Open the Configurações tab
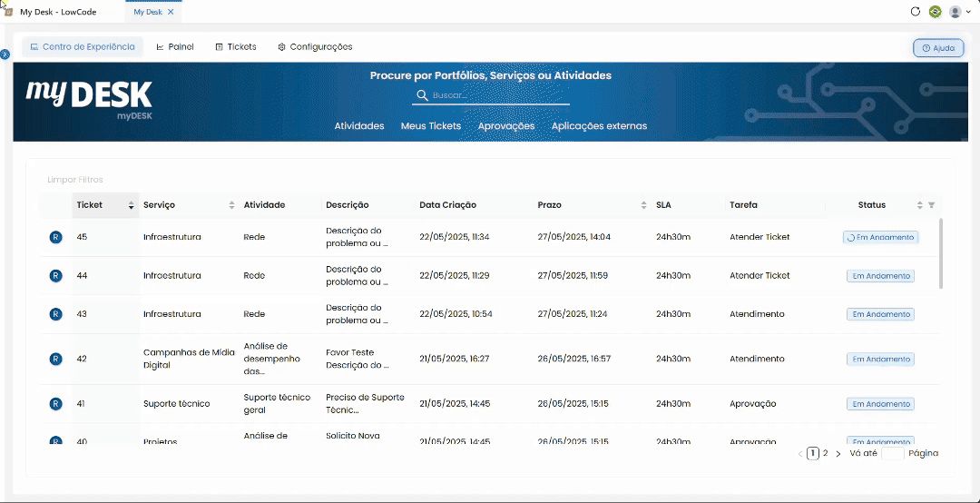Viewport: 980px width, 503px height. click(315, 47)
